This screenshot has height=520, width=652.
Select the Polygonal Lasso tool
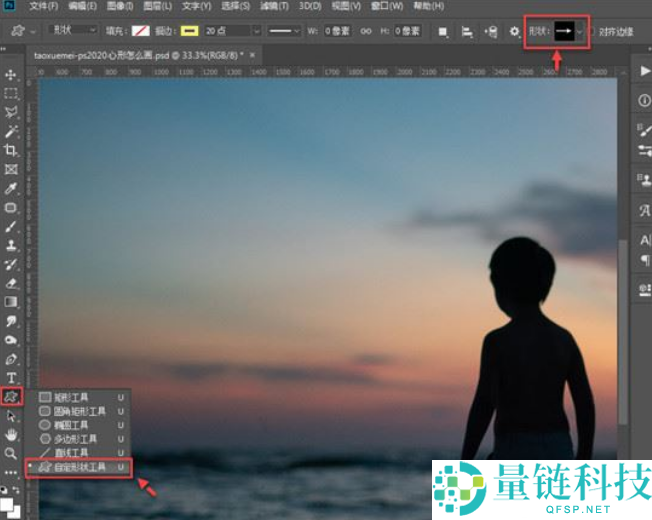coord(10,112)
